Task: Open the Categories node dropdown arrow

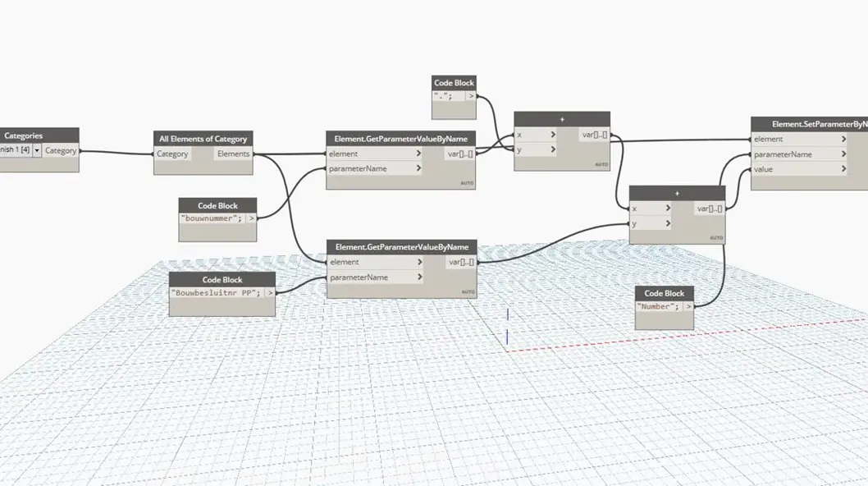Action: pos(37,151)
